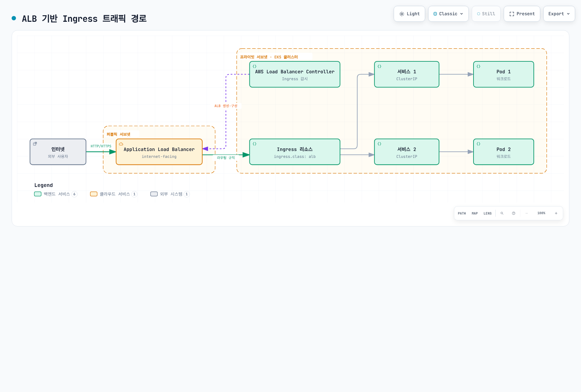
Task: Switch to MAP mode
Action: (475, 213)
